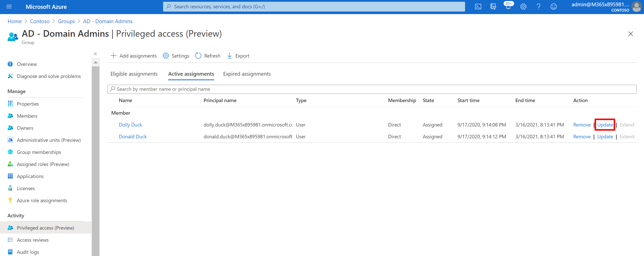Open the portal hamburger menu

click(9, 7)
